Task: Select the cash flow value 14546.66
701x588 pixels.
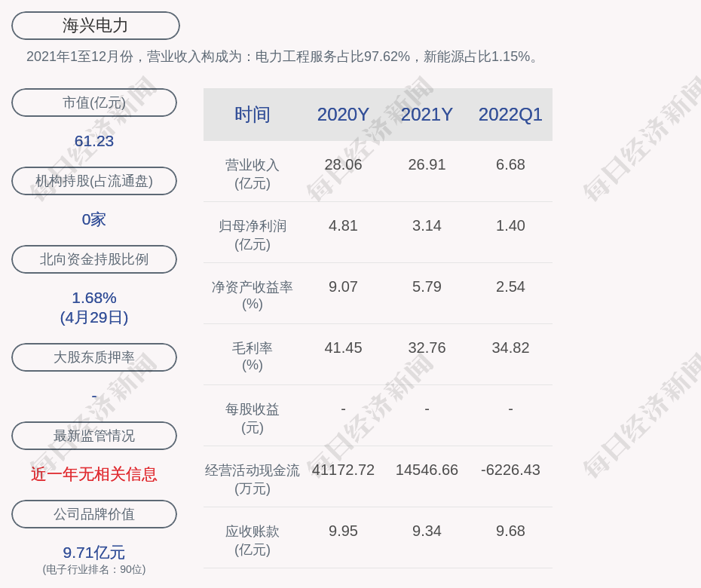Action: (427, 470)
